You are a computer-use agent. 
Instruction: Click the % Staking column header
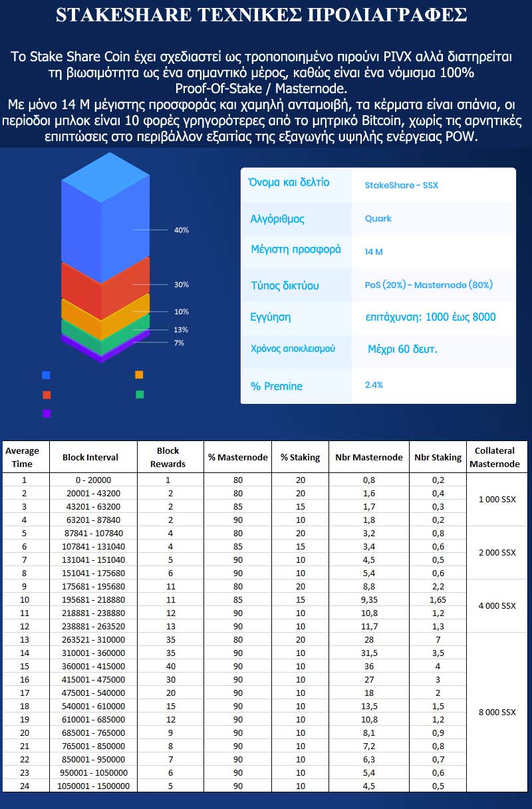coord(300,457)
